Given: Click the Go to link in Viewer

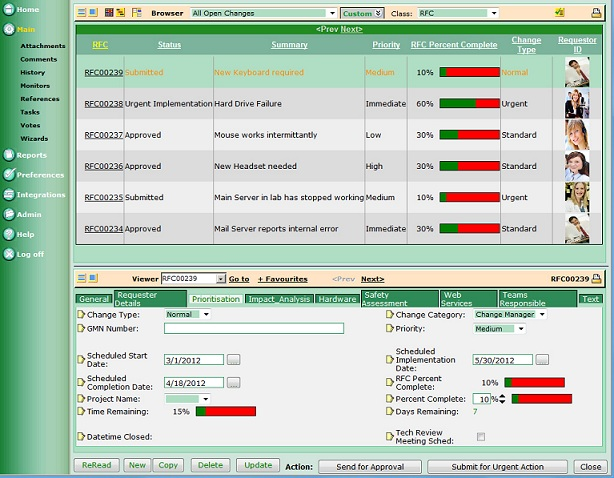Looking at the screenshot, I should 239,279.
